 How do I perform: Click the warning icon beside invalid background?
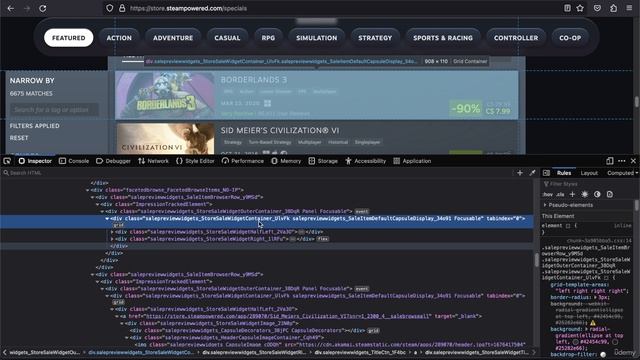point(593,322)
